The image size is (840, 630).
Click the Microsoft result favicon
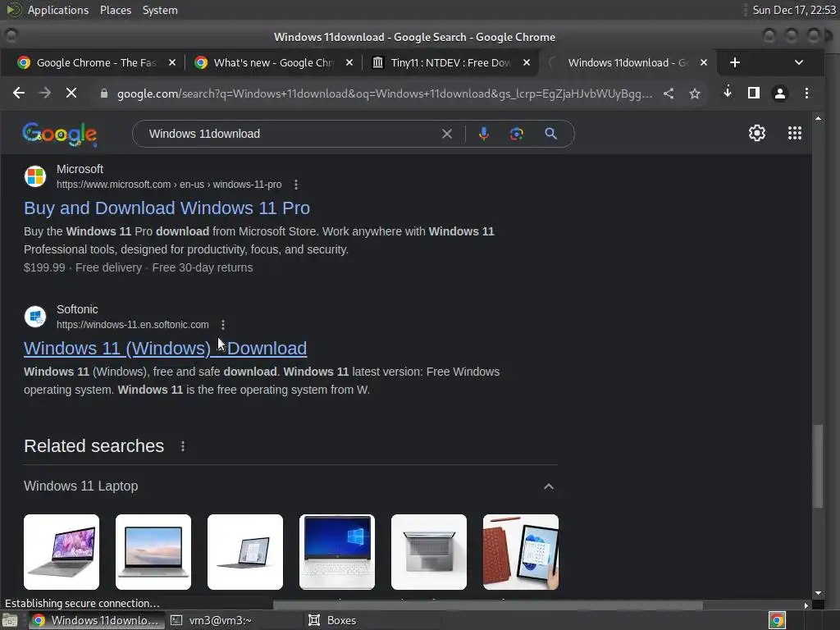click(35, 176)
